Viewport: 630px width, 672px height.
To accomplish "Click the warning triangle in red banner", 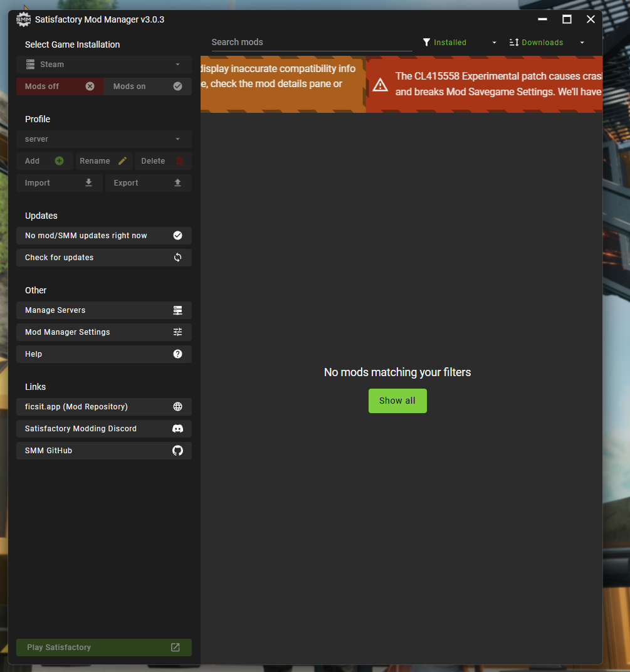I will tap(380, 85).
